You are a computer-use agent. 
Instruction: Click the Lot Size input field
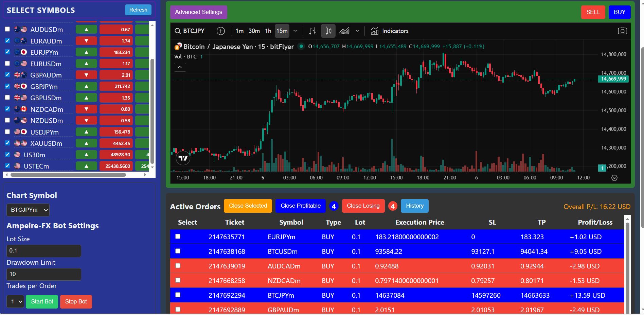(43, 250)
